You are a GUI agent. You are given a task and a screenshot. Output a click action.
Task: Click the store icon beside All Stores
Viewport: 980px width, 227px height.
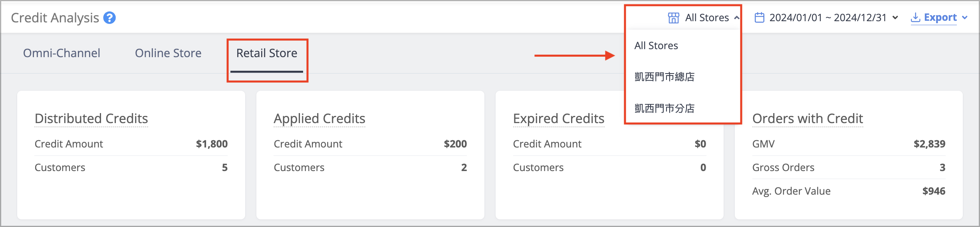coord(673,18)
